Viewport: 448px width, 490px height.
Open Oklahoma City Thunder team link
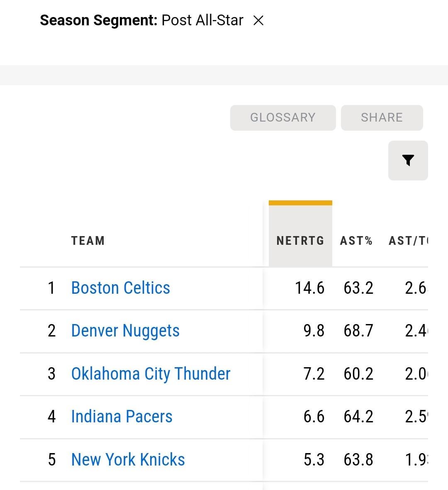(151, 374)
